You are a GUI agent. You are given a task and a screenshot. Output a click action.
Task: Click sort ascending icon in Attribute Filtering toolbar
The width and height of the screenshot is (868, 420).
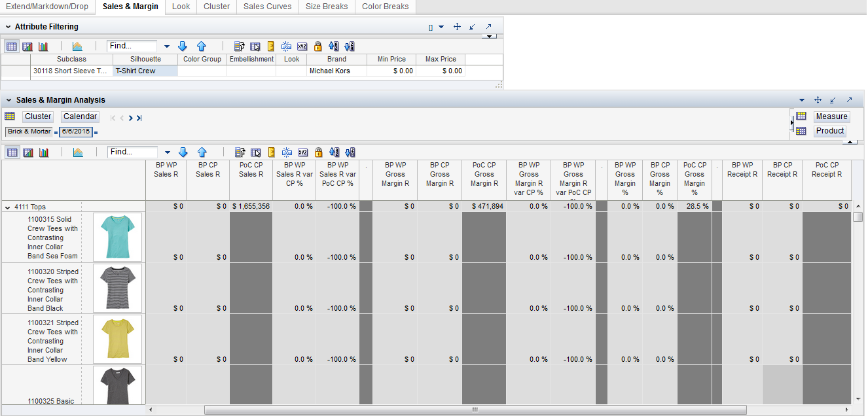tap(334, 46)
